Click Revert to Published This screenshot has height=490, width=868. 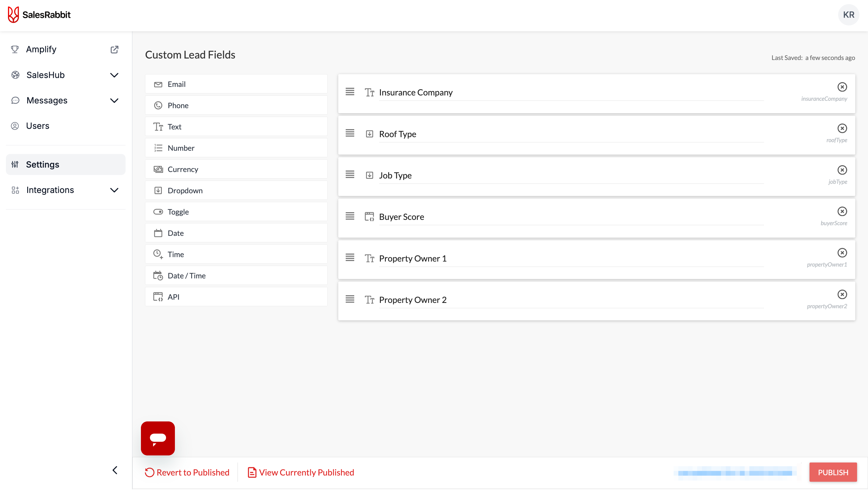[187, 472]
